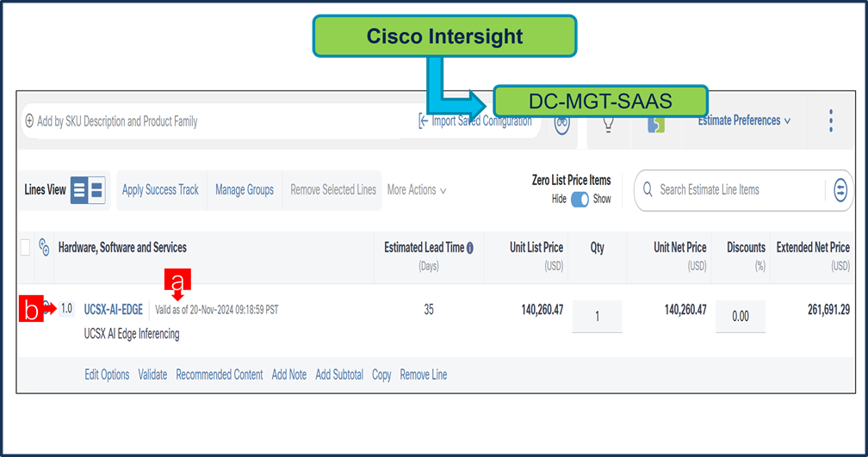Open the More Actions dropdown
Image resolution: width=868 pixels, height=457 pixels.
(x=416, y=189)
